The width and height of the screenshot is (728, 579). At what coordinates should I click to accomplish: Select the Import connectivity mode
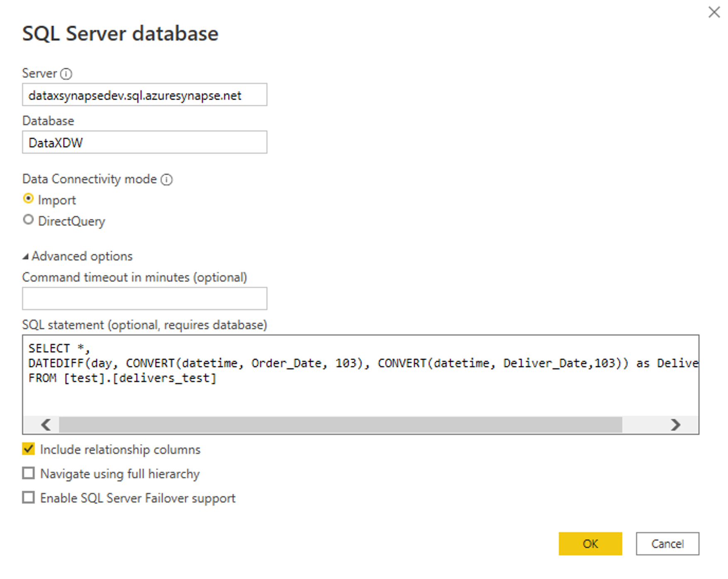coord(28,199)
